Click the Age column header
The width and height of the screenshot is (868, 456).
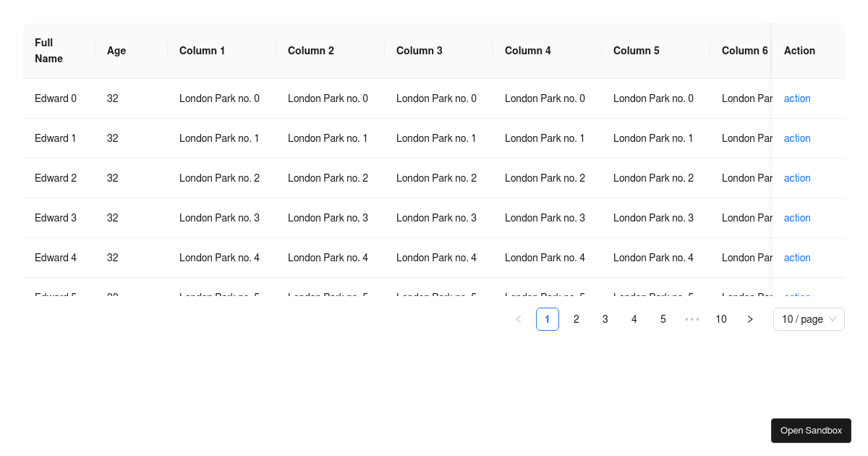pyautogui.click(x=116, y=51)
